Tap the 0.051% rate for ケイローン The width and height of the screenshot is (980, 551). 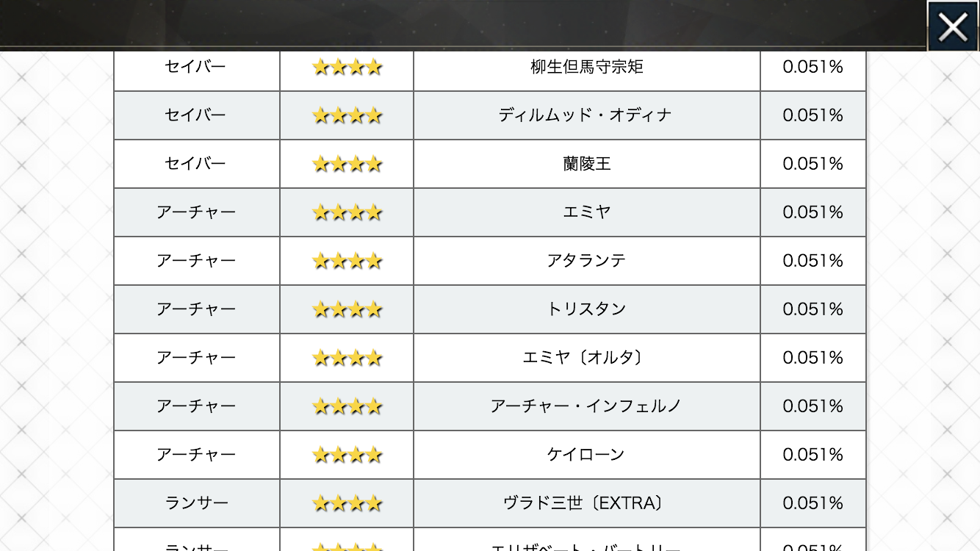point(813,455)
